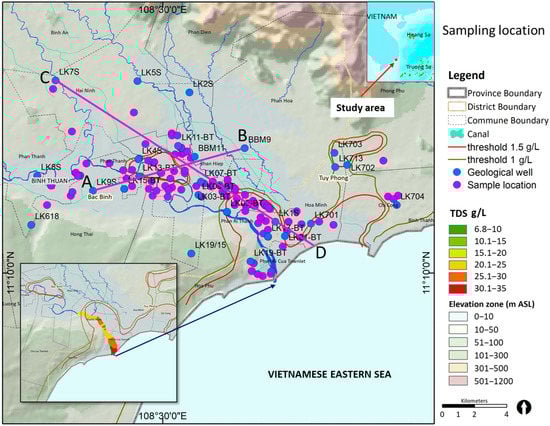Click the Canal legend symbol

pyautogui.click(x=457, y=134)
